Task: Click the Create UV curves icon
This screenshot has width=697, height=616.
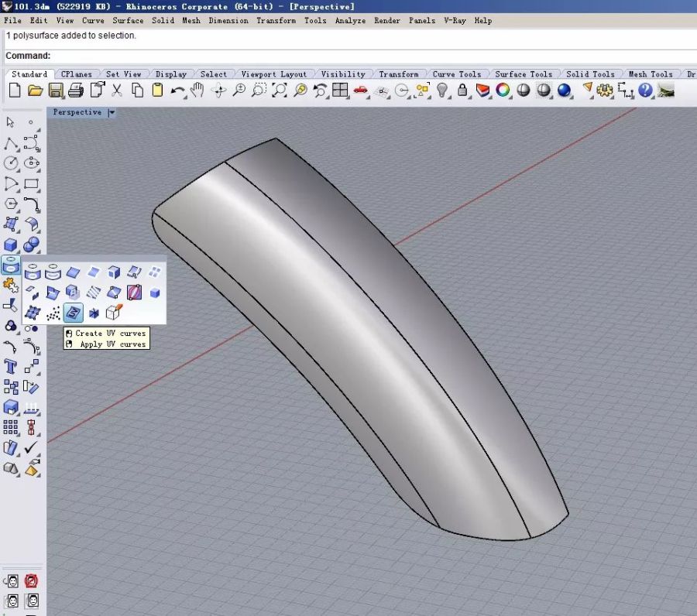Action: pos(74,313)
